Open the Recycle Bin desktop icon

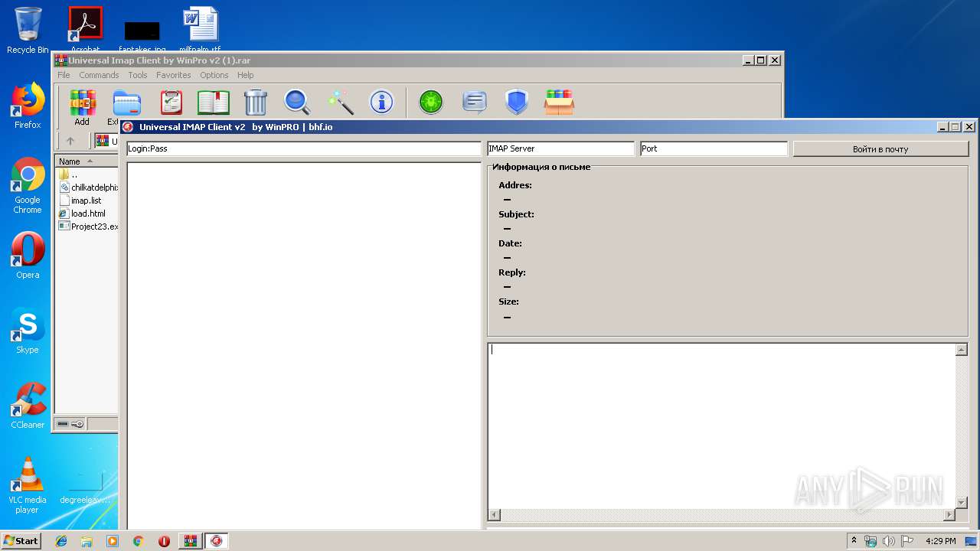tap(28, 31)
